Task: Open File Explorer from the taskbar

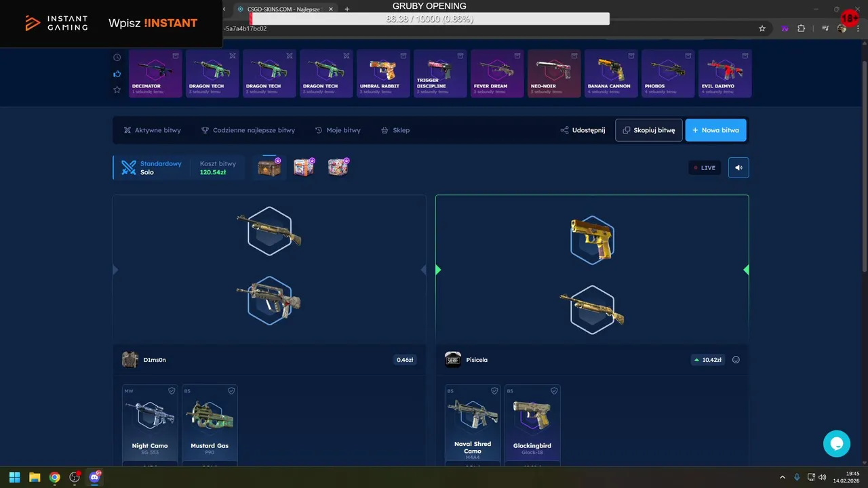Action: tap(35, 477)
